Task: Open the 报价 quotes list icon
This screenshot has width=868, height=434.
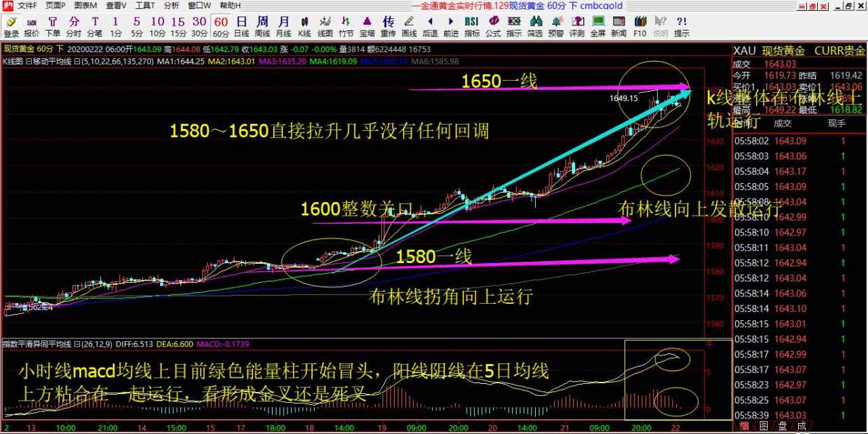Action: tap(32, 26)
